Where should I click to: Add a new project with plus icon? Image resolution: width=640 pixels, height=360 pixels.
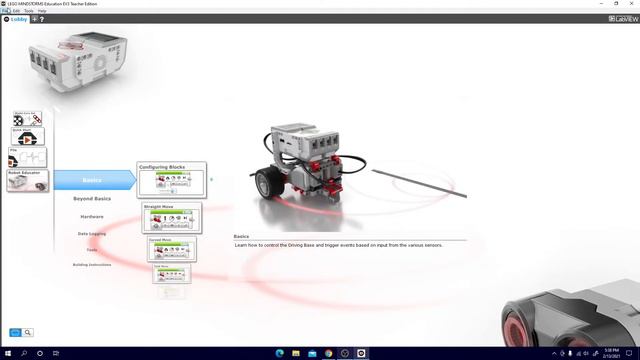point(35,19)
